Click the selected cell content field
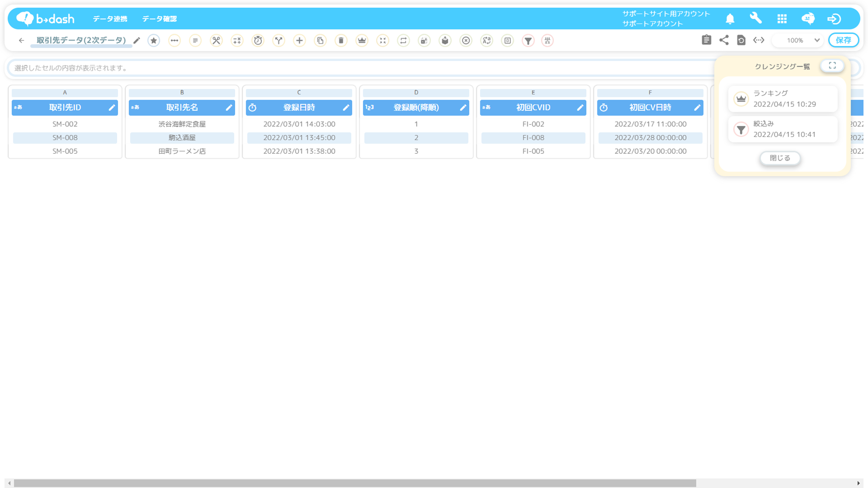This screenshot has width=868, height=488. (361, 68)
